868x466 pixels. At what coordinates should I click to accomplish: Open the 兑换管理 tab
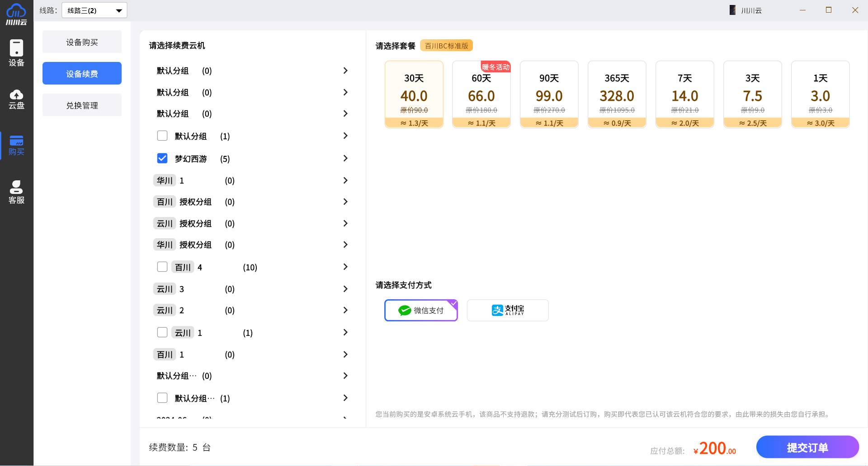(x=82, y=105)
